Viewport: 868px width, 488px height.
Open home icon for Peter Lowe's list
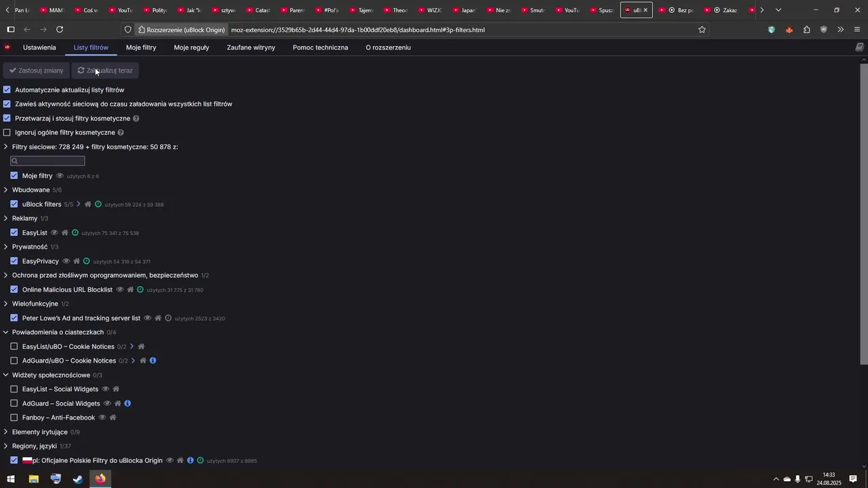158,319
